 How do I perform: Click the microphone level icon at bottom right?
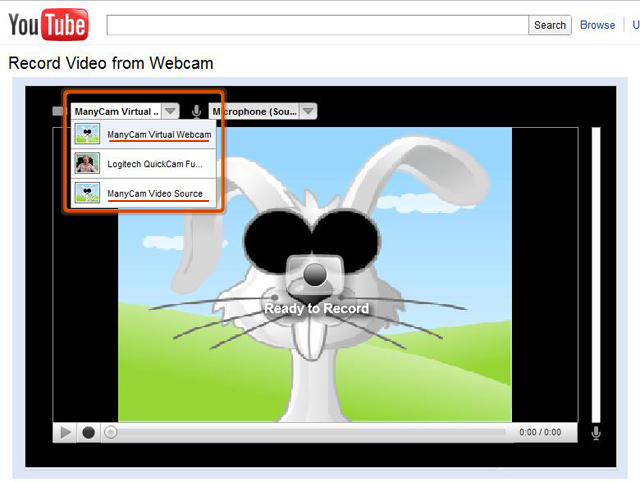click(596, 433)
